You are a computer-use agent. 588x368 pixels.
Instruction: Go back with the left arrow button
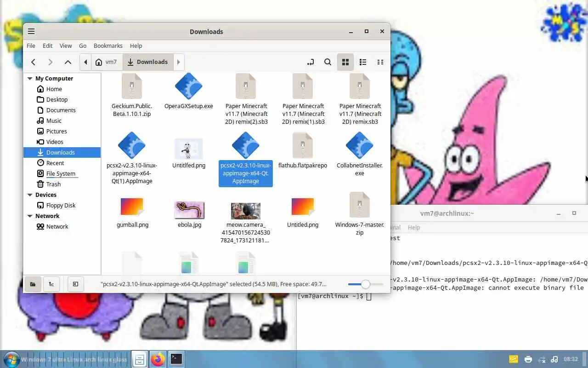coord(33,62)
